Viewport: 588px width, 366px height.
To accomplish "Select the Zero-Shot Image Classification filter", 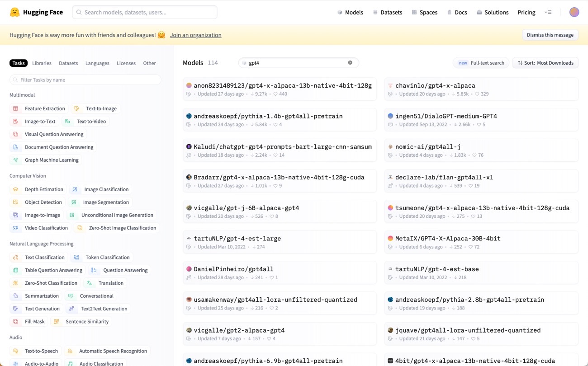I will (x=117, y=228).
